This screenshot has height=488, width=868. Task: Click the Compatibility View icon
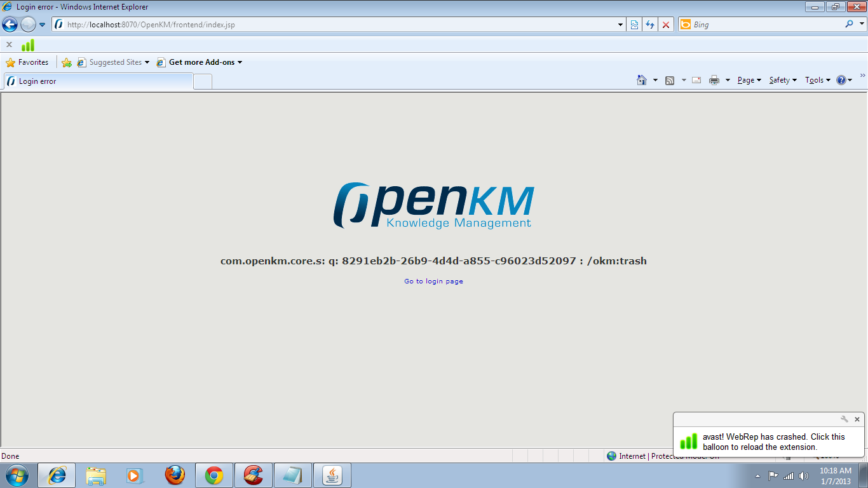coord(634,25)
